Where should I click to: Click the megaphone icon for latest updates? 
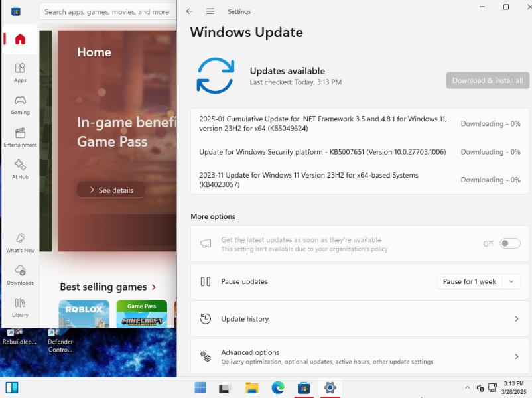click(206, 243)
